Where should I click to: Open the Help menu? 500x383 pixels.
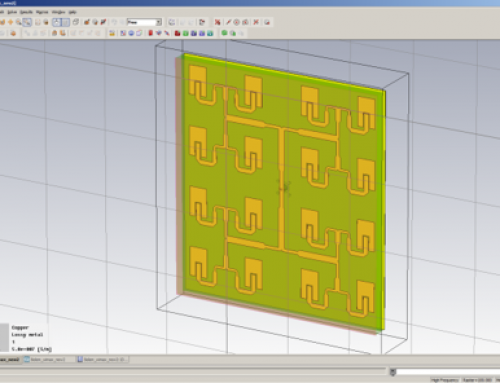click(x=72, y=12)
